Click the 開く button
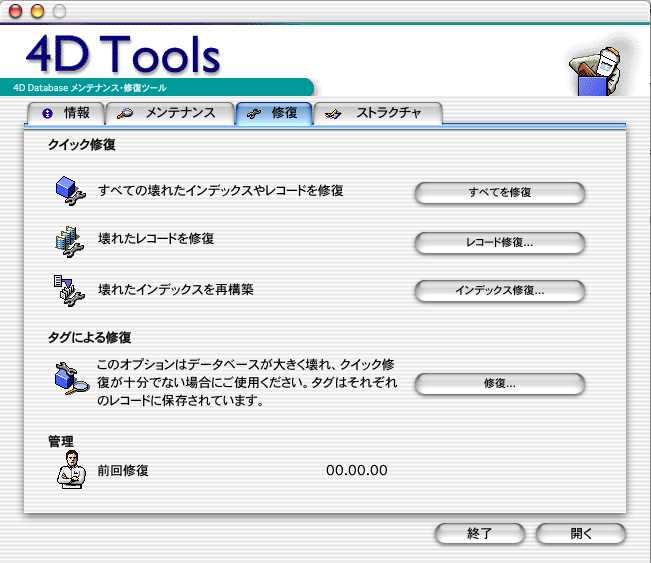This screenshot has width=651, height=563. (x=581, y=534)
